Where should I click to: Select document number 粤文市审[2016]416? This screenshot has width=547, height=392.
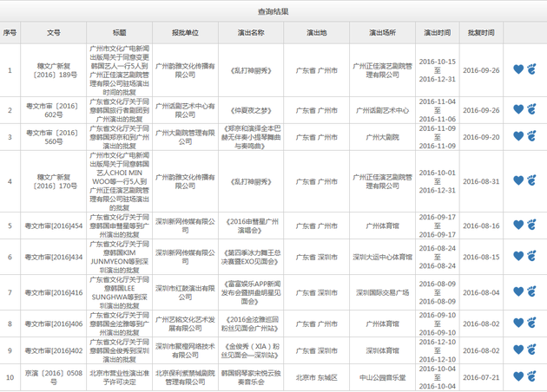pyautogui.click(x=54, y=292)
